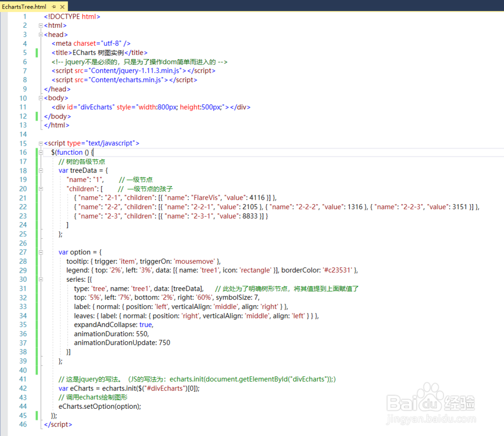Click the '#c23531' borderColor value
The height and width of the screenshot is (436, 504).
click(x=337, y=270)
